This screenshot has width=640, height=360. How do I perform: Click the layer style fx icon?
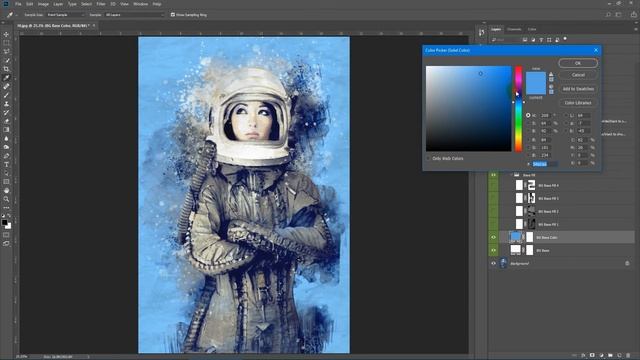point(583,356)
